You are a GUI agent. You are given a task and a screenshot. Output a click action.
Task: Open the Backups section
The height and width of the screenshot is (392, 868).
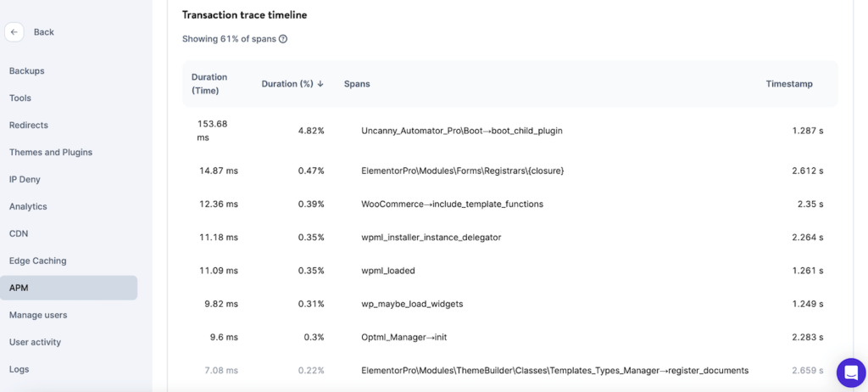pyautogui.click(x=27, y=71)
